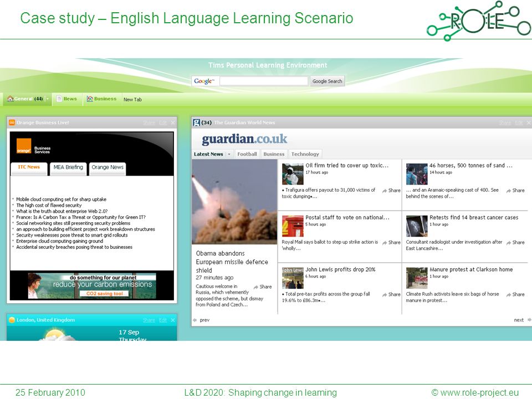This screenshot has width=532, height=399.
Task: Click Edit on Guardian World News widget header
Action: 519,122
